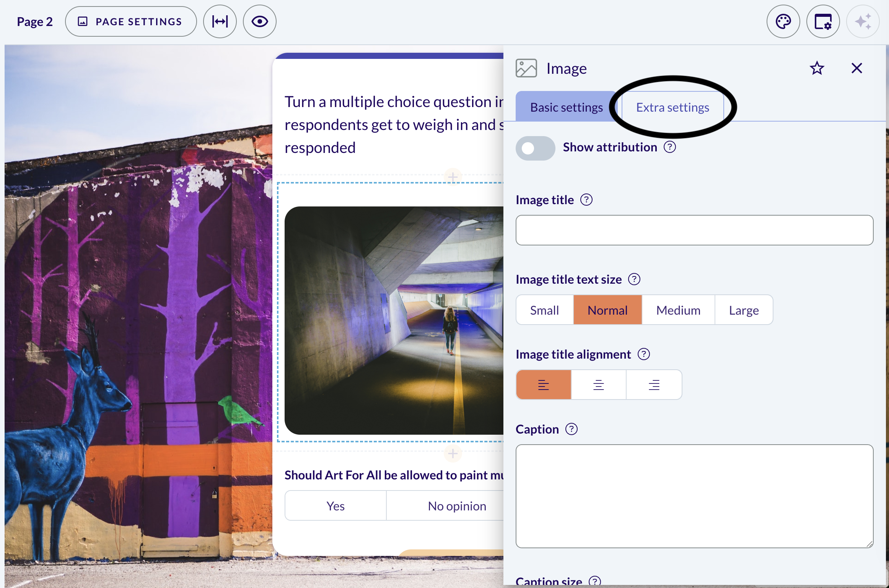Screen dimensions: 889x588
Task: Select Large title text size
Action: point(744,310)
